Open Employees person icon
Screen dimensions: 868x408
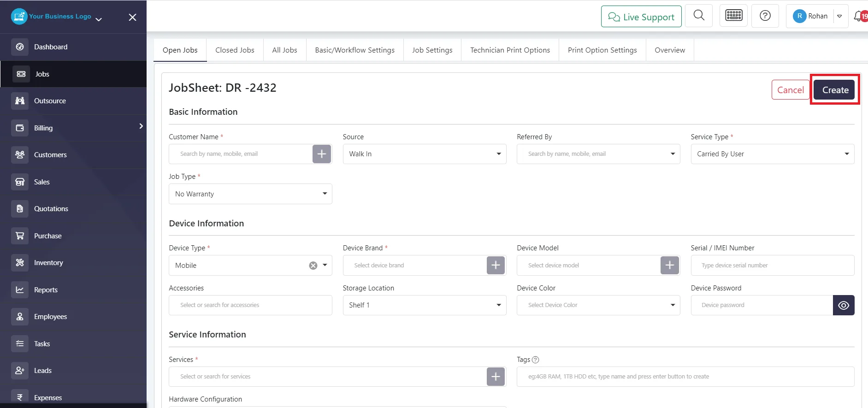pos(20,316)
